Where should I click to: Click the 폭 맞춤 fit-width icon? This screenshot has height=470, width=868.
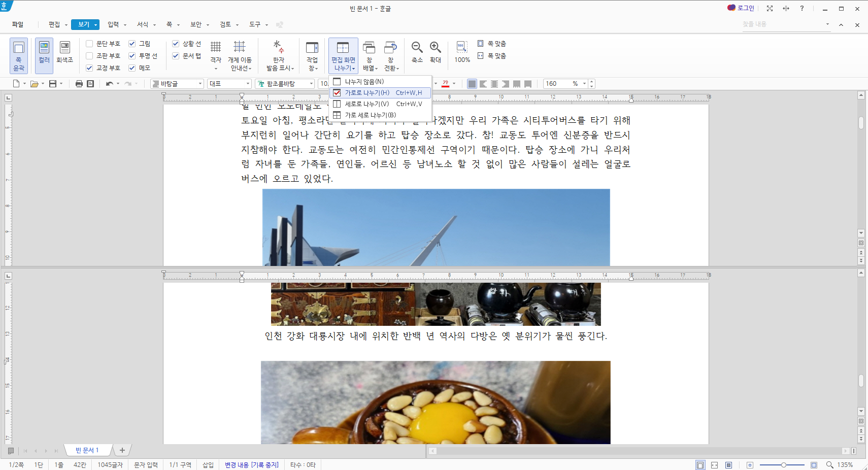[x=480, y=56]
